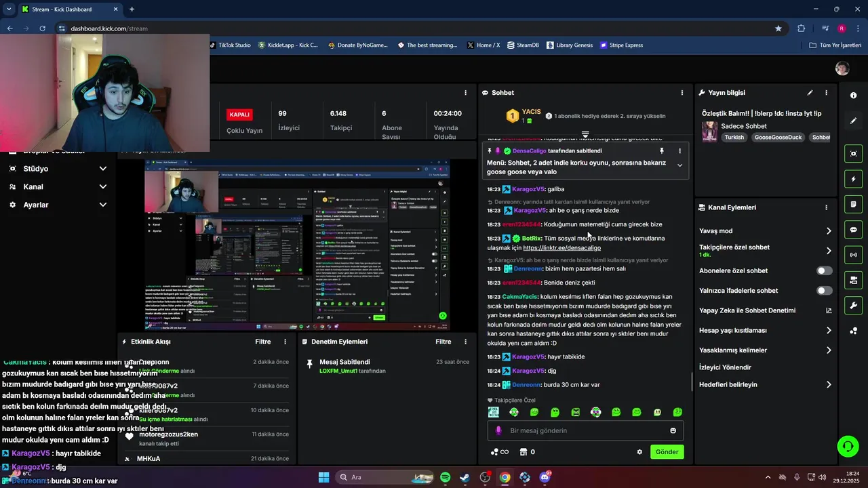Image resolution: width=868 pixels, height=488 pixels.
Task: Click the channel actions icon in right sidebar
Action: tap(854, 280)
